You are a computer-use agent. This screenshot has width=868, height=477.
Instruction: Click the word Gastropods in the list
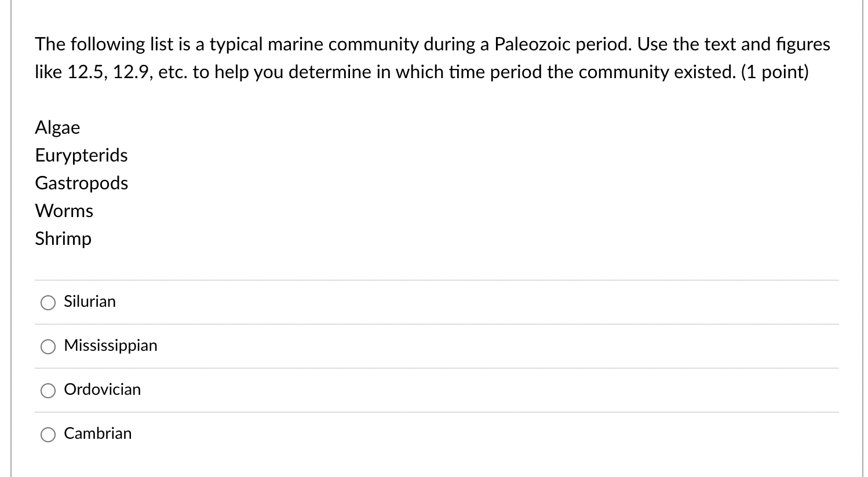pyautogui.click(x=82, y=183)
